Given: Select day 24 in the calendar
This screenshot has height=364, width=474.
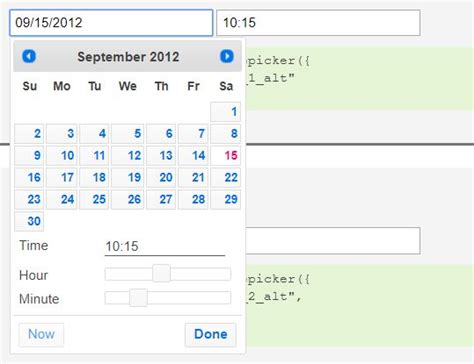Looking at the screenshot, I should click(x=62, y=199).
